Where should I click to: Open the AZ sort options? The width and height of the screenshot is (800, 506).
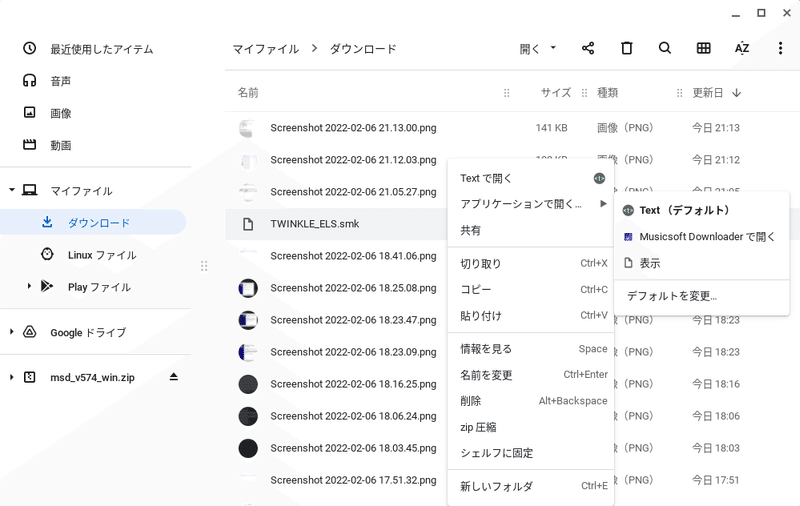(x=742, y=48)
